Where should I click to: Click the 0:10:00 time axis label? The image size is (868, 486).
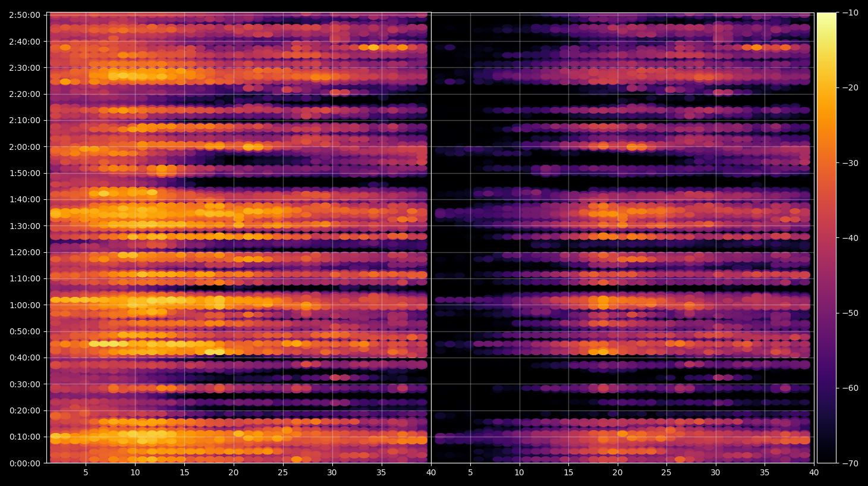pyautogui.click(x=24, y=437)
